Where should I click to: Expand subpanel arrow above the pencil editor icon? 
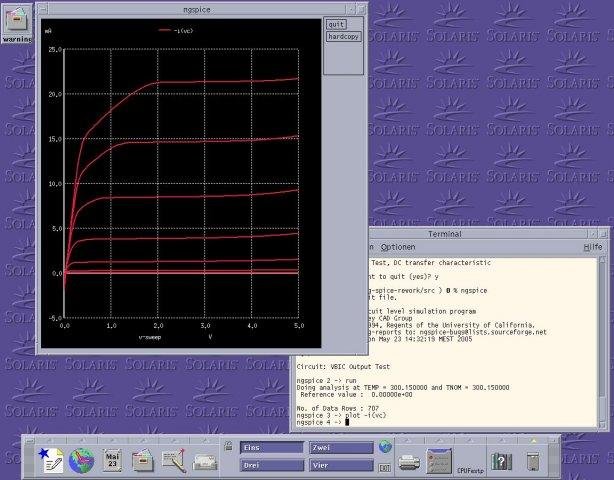(173, 440)
